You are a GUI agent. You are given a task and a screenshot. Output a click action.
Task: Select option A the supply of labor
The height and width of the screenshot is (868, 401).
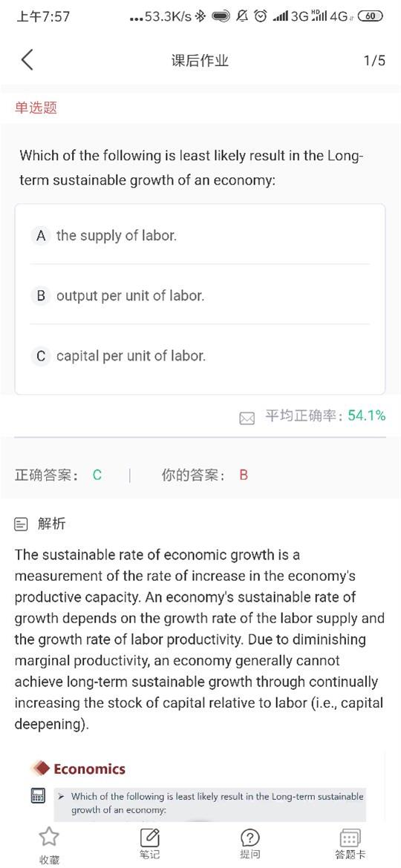[x=200, y=235]
